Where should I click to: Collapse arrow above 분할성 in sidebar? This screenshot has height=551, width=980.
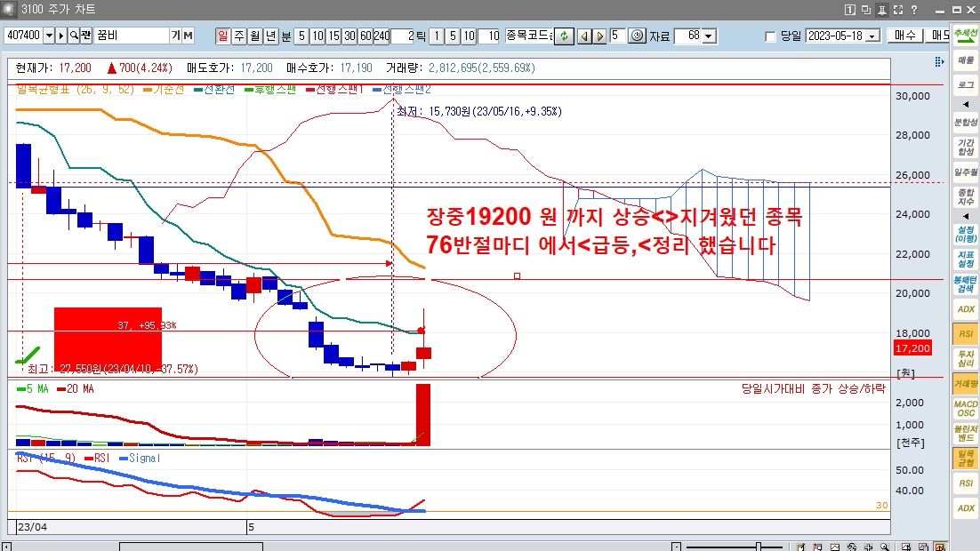[x=966, y=104]
